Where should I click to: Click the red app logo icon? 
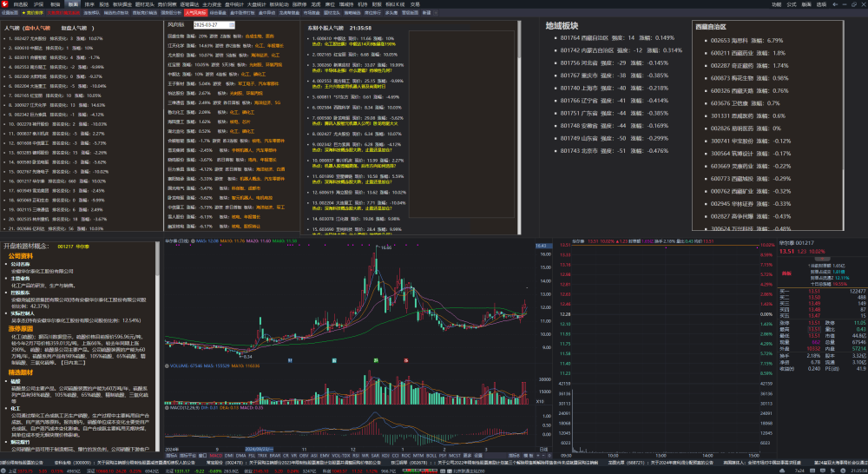click(x=4, y=3)
